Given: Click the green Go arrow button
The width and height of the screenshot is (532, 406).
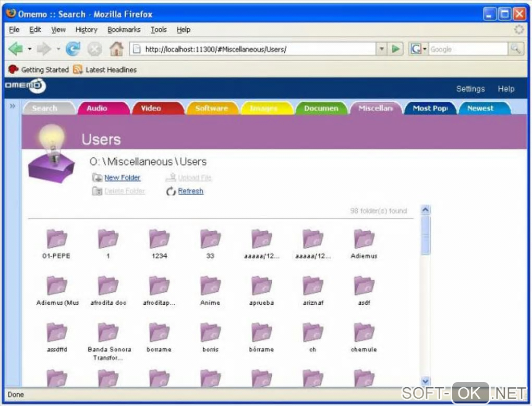Looking at the screenshot, I should tap(395, 49).
